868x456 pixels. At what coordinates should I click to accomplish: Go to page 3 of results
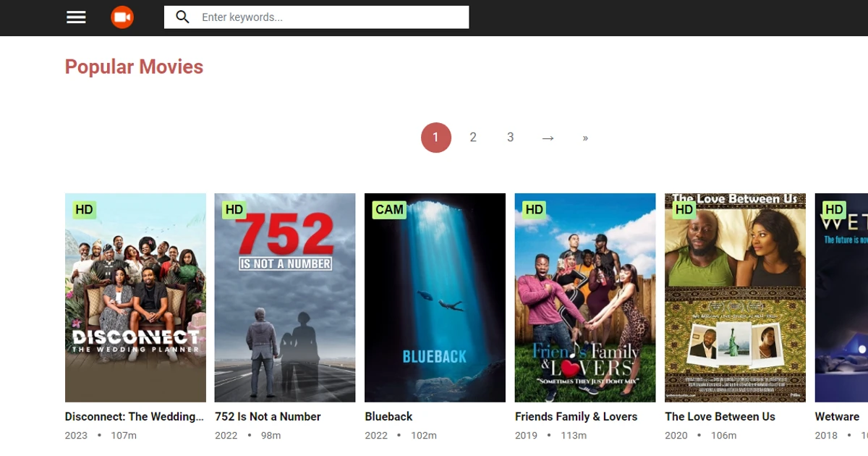pos(511,138)
